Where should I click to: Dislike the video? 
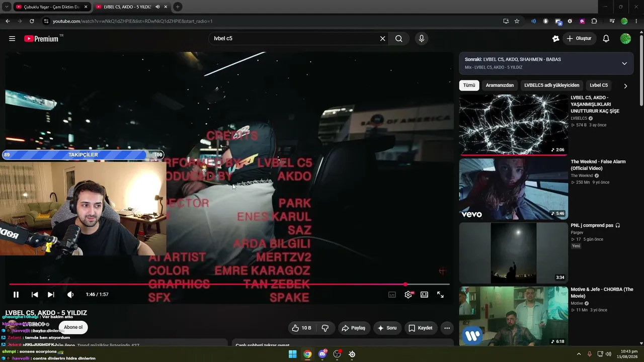325,328
